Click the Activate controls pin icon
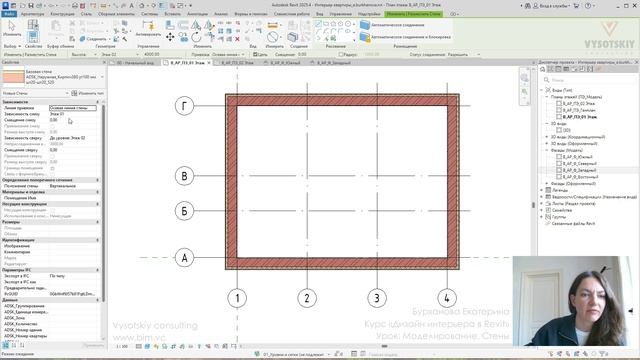This screenshot has width=640, height=360. click(x=148, y=29)
